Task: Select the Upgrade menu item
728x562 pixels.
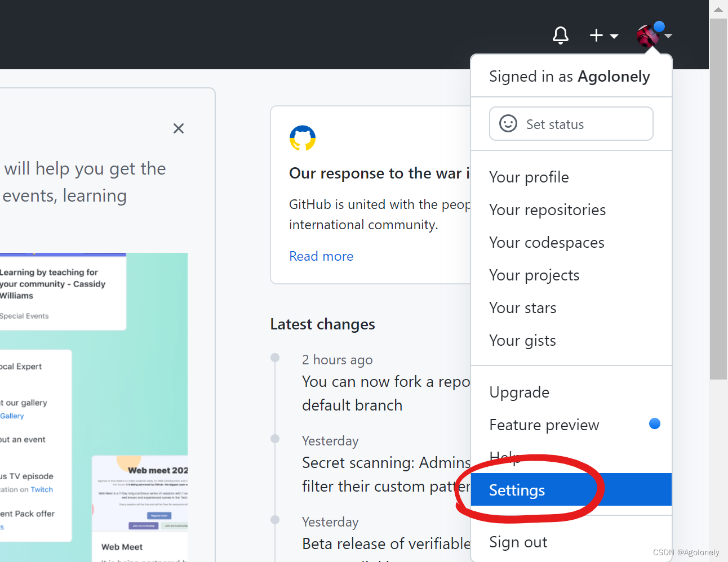Action: 571,392
